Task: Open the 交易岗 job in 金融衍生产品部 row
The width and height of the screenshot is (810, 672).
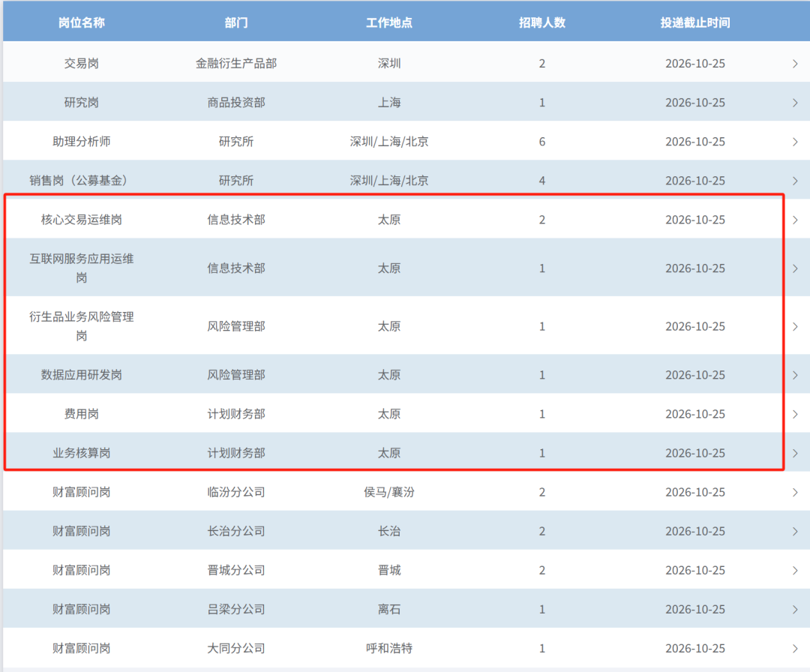Action: 82,64
